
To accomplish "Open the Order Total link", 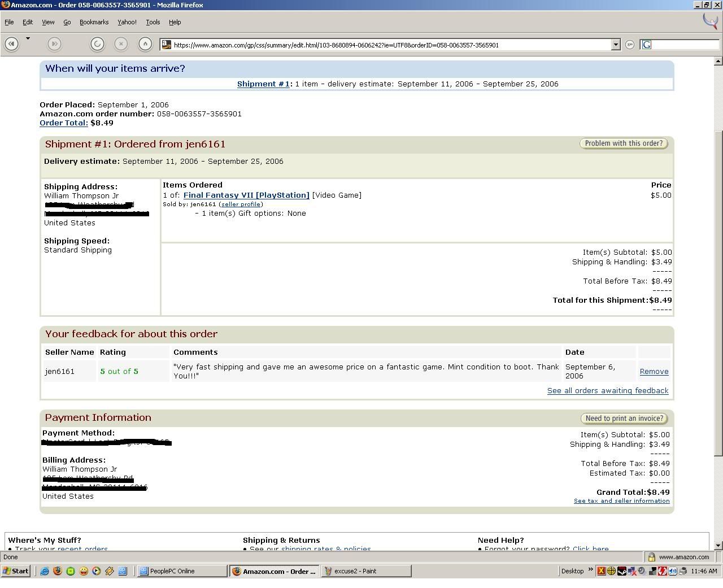I will point(63,123).
